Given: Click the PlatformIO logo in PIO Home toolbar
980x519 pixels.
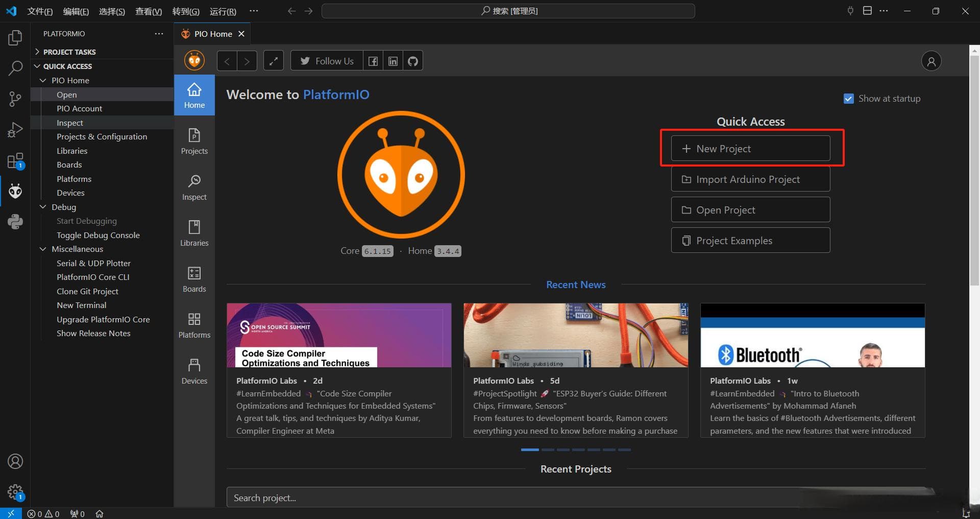Looking at the screenshot, I should (194, 61).
